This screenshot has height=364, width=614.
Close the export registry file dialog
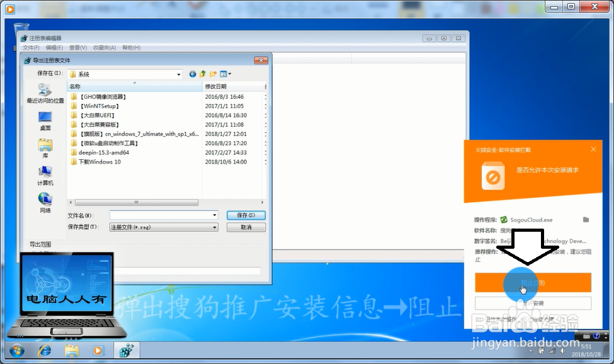coord(261,60)
